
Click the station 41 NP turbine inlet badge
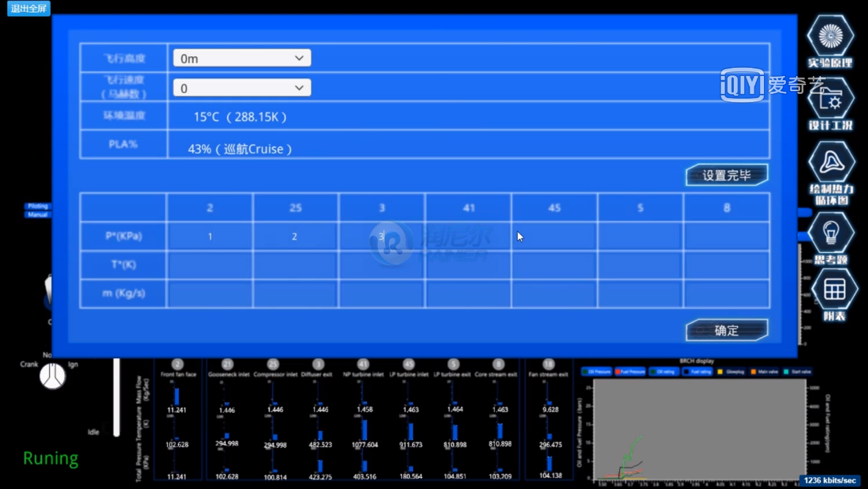[x=363, y=364]
